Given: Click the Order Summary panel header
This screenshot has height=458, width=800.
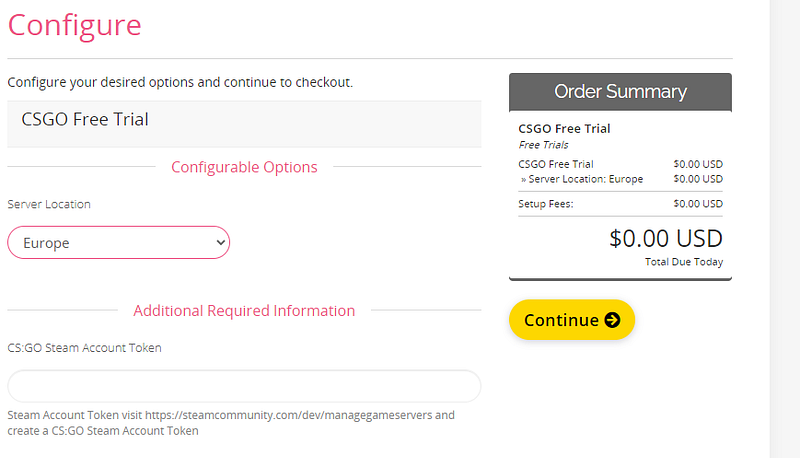Looking at the screenshot, I should click(620, 92).
